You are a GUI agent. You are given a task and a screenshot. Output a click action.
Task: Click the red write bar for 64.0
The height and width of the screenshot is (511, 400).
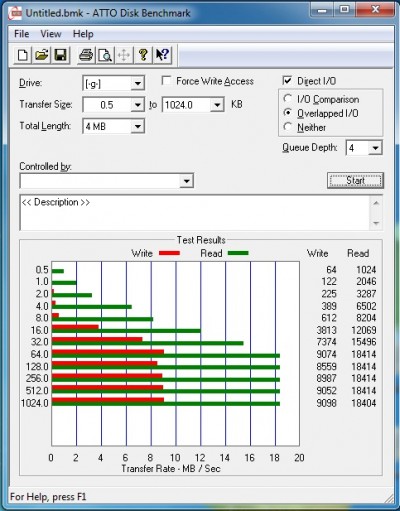[x=108, y=352]
